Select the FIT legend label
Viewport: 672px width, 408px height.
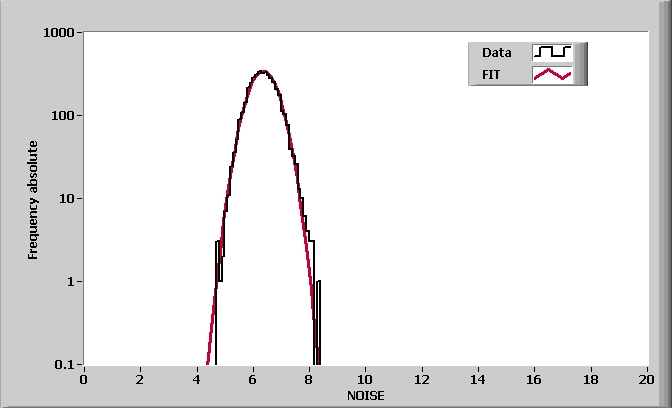(491, 74)
